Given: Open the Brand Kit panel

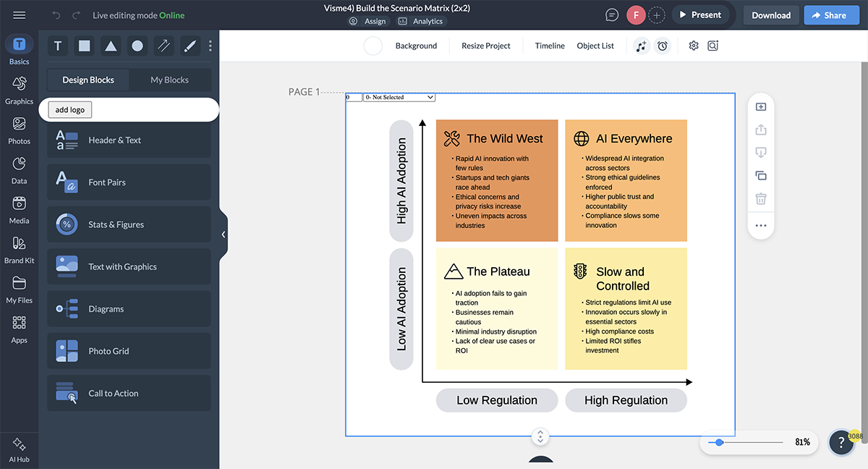Looking at the screenshot, I should click(x=20, y=249).
